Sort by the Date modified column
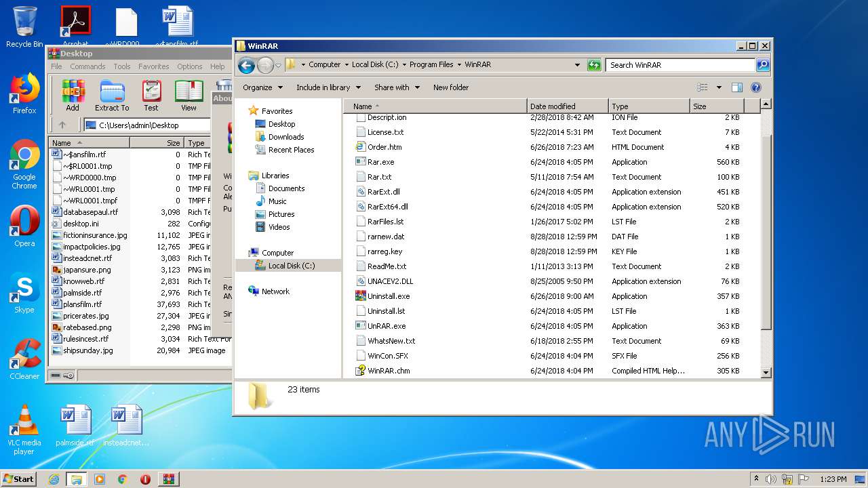868x488 pixels. coord(567,106)
